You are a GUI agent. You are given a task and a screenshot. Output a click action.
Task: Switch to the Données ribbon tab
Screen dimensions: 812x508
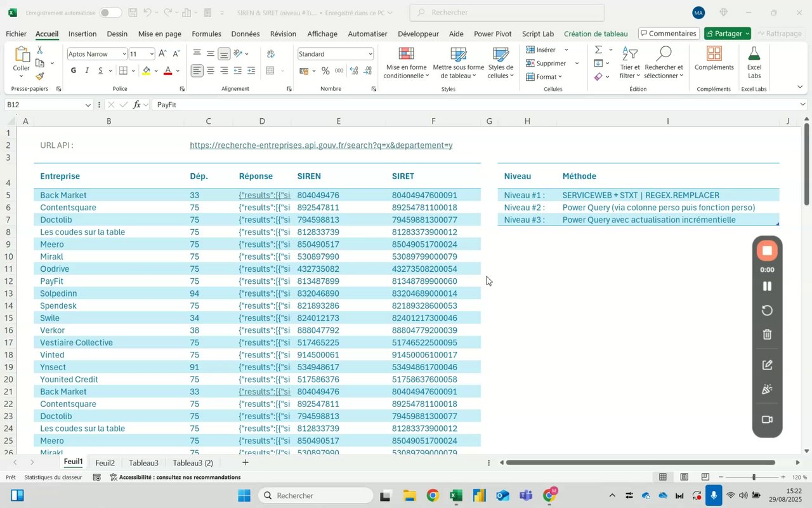pyautogui.click(x=246, y=34)
